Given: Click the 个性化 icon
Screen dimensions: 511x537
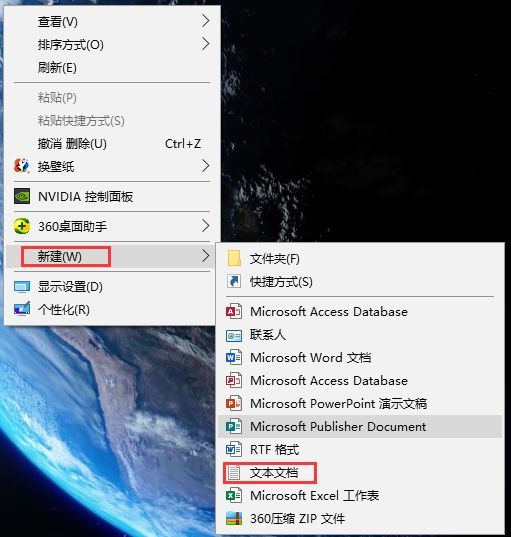Looking at the screenshot, I should pos(22,309).
